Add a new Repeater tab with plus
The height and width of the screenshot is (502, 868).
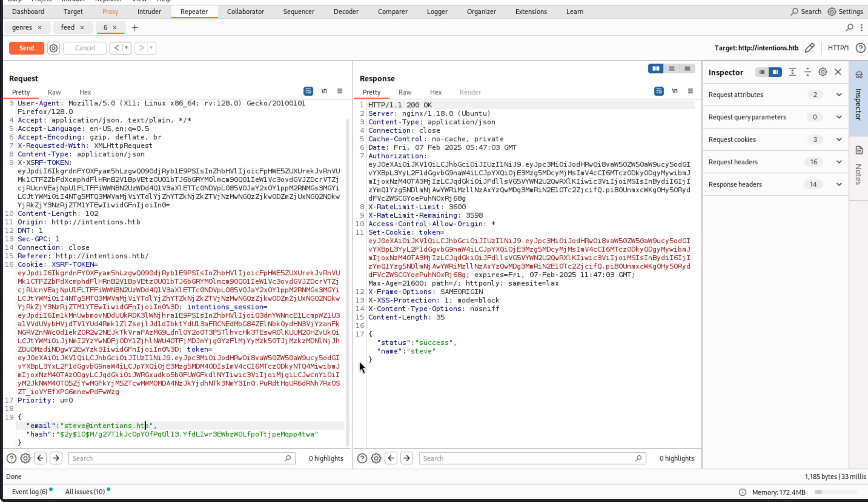(x=135, y=28)
